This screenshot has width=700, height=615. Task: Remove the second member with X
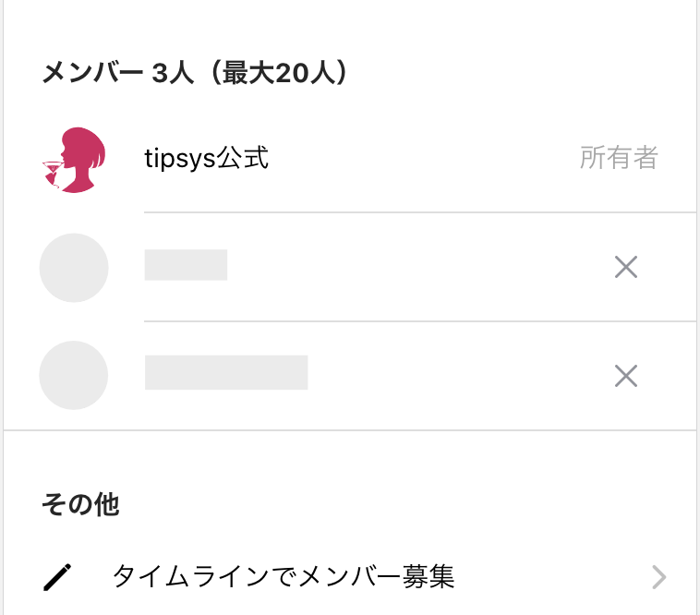point(626,267)
